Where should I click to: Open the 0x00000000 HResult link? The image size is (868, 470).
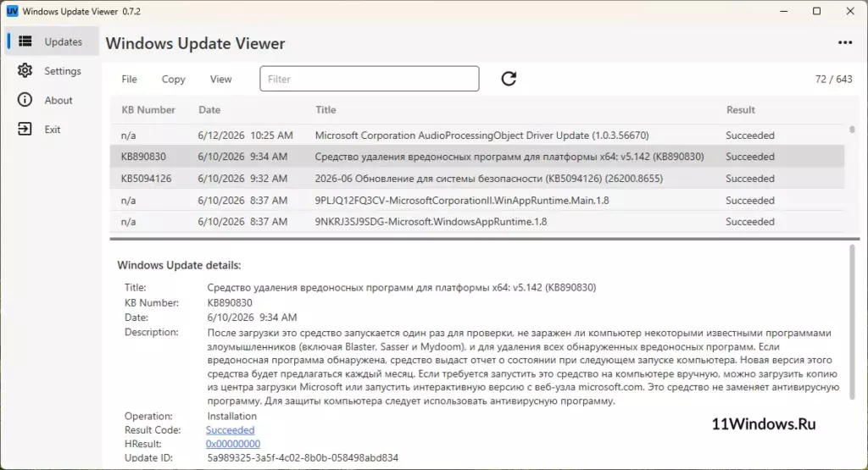pos(233,444)
